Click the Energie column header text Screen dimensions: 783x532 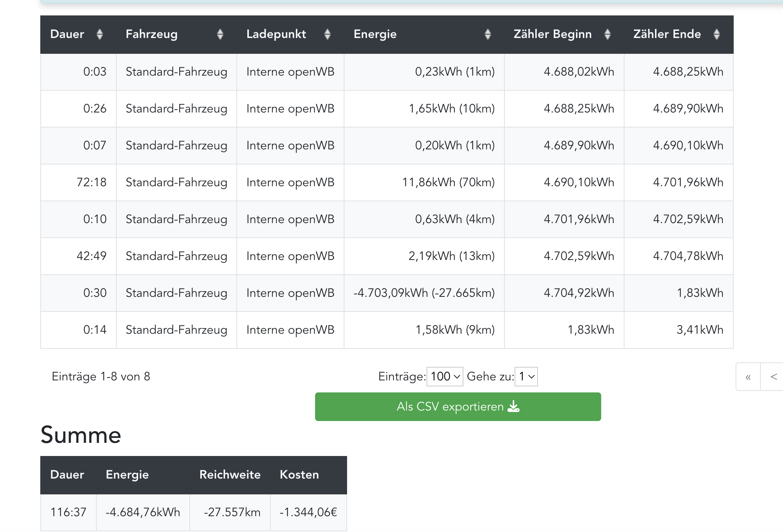375,34
